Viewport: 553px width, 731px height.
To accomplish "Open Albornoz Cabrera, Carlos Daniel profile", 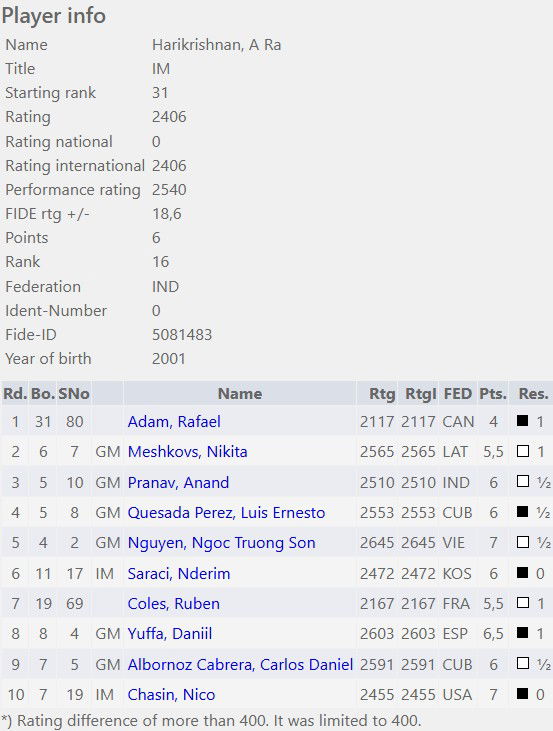I will (x=240, y=664).
